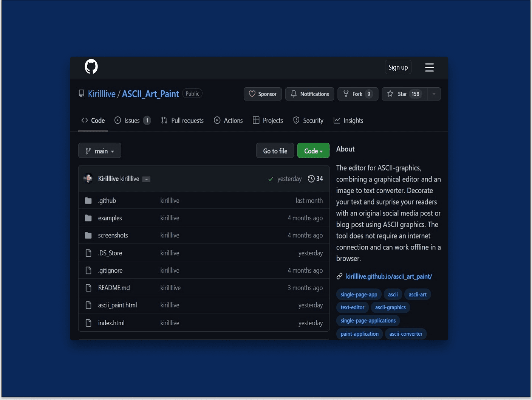
Task: Click the Issues count badge showing 1
Action: pyautogui.click(x=147, y=121)
